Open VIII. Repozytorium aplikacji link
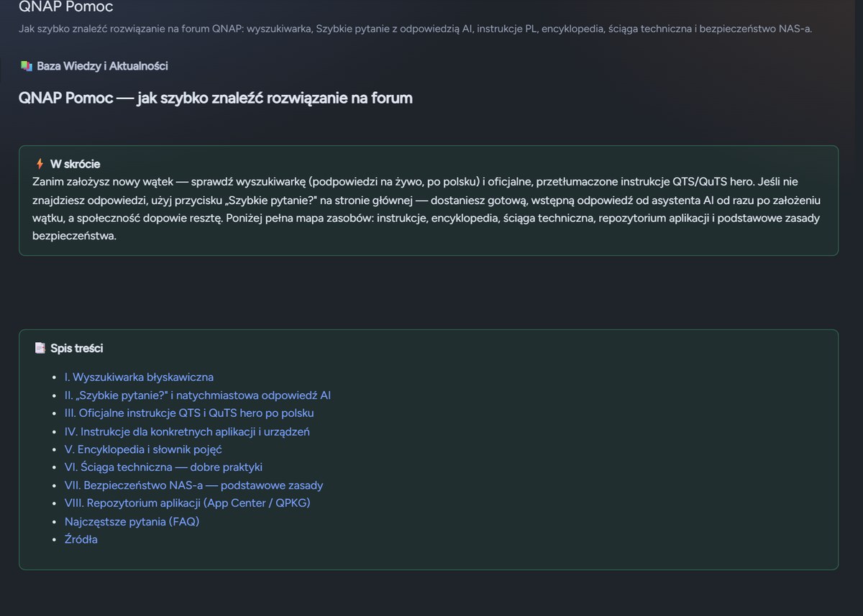 pos(188,502)
